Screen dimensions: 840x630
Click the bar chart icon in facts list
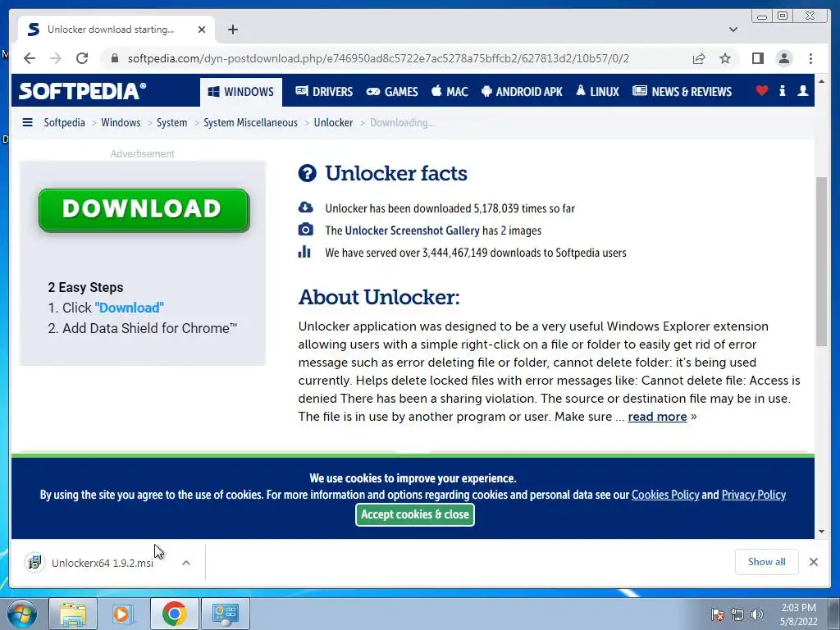(x=304, y=251)
